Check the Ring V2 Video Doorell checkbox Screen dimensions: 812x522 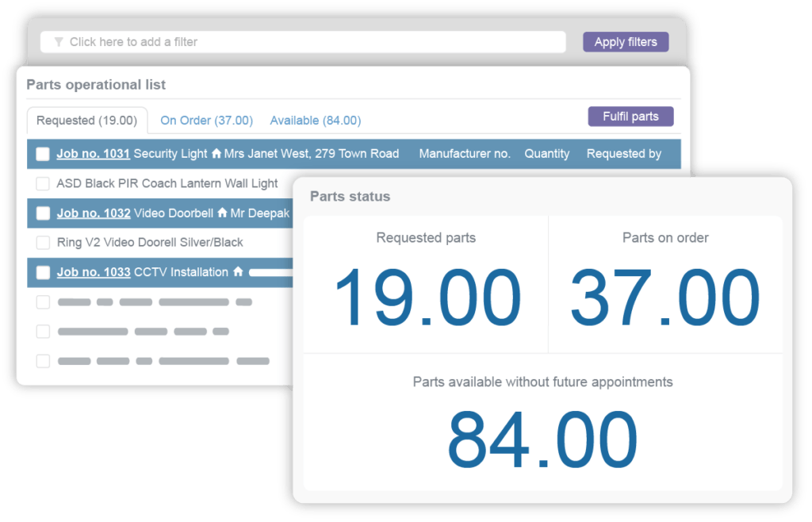pos(44,242)
